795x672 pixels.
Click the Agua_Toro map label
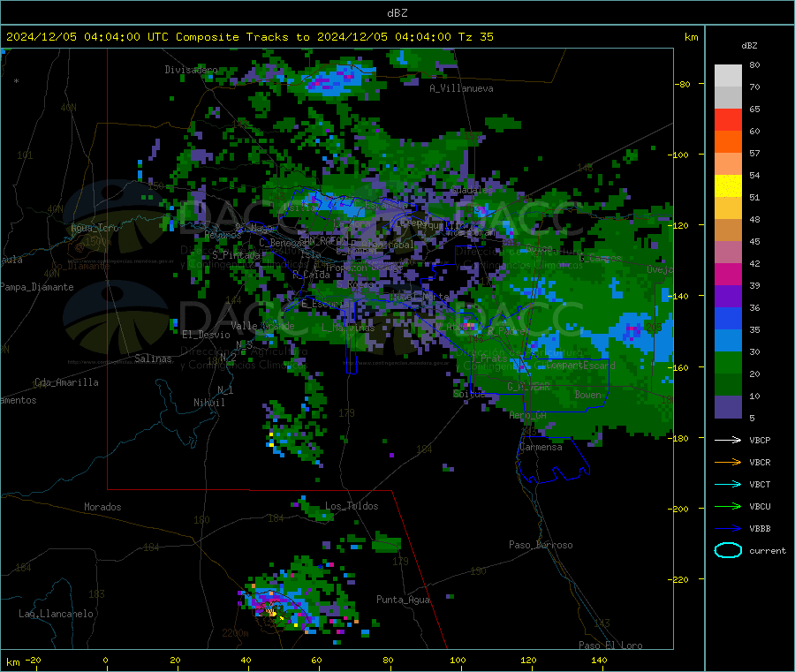pyautogui.click(x=95, y=228)
